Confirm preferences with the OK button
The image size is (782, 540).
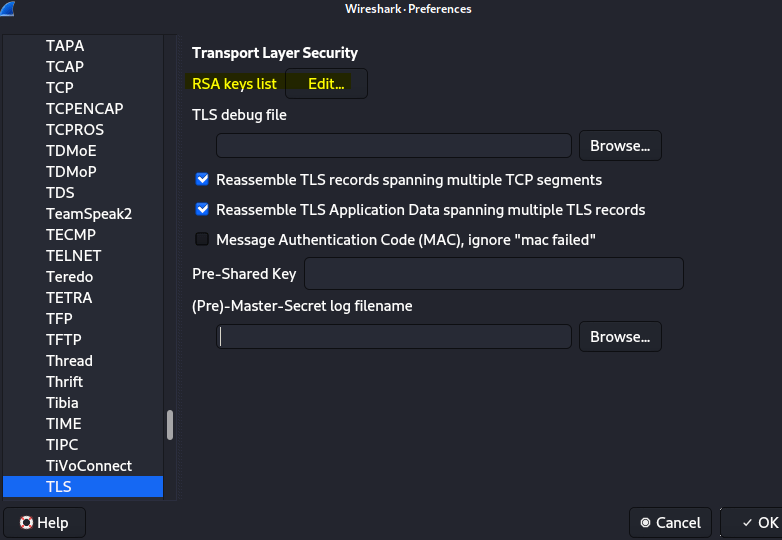point(751,523)
